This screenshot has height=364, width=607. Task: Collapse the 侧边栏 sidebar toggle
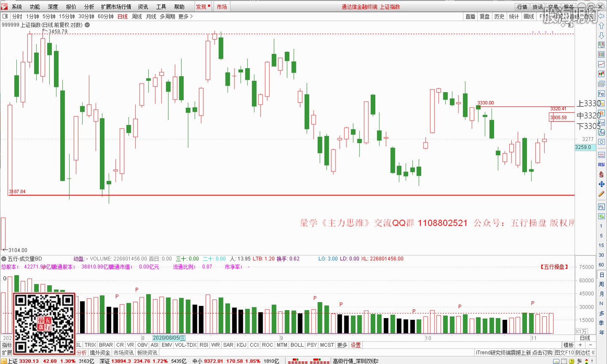(586, 353)
